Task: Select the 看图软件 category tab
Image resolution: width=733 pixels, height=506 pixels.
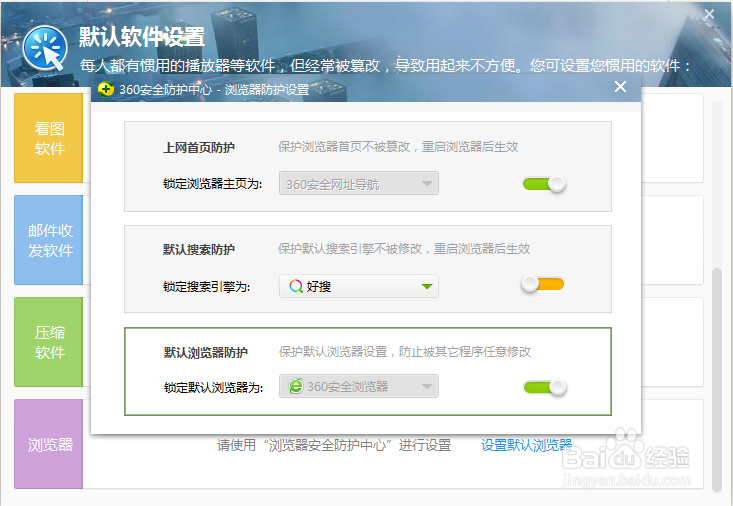Action: point(49,138)
